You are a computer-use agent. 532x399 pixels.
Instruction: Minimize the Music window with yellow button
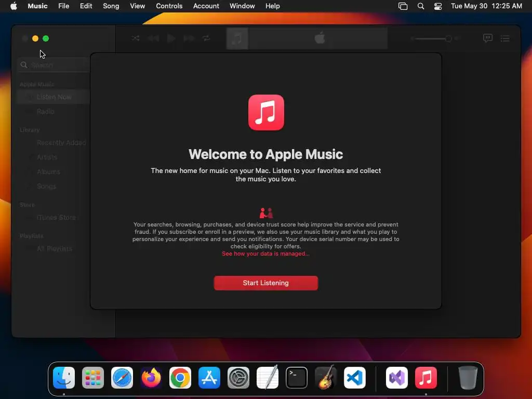pos(35,38)
